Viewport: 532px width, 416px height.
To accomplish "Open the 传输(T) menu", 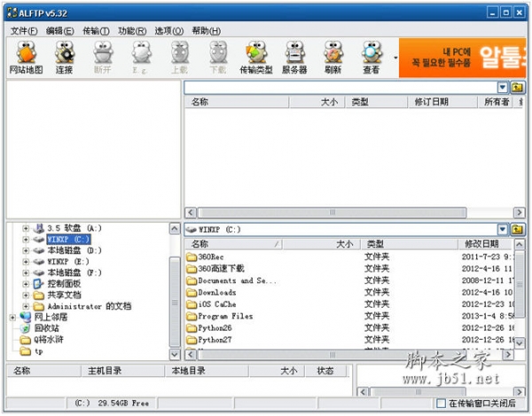I will (x=96, y=31).
